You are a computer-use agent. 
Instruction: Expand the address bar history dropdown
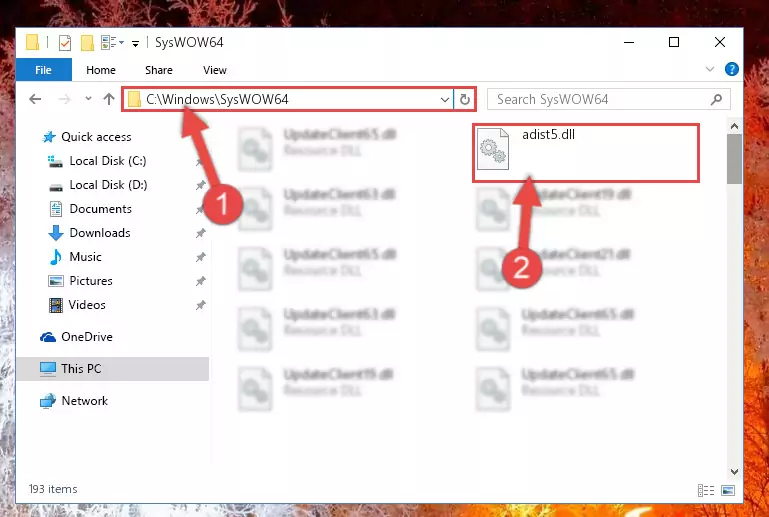click(444, 100)
